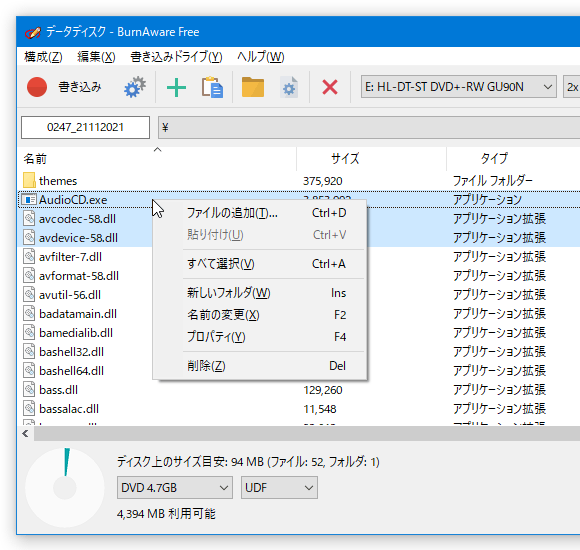The image size is (580, 550).
Task: Click the themes folder icon
Action: click(x=29, y=180)
